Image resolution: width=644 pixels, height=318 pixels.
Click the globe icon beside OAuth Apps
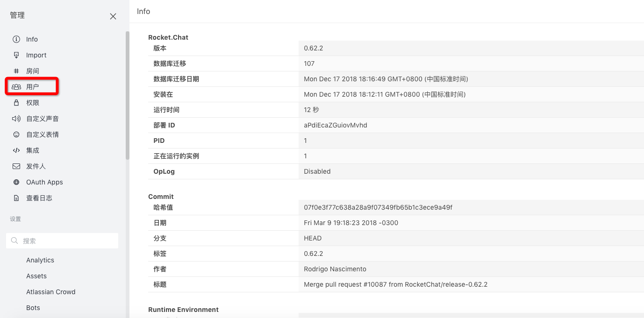point(16,182)
